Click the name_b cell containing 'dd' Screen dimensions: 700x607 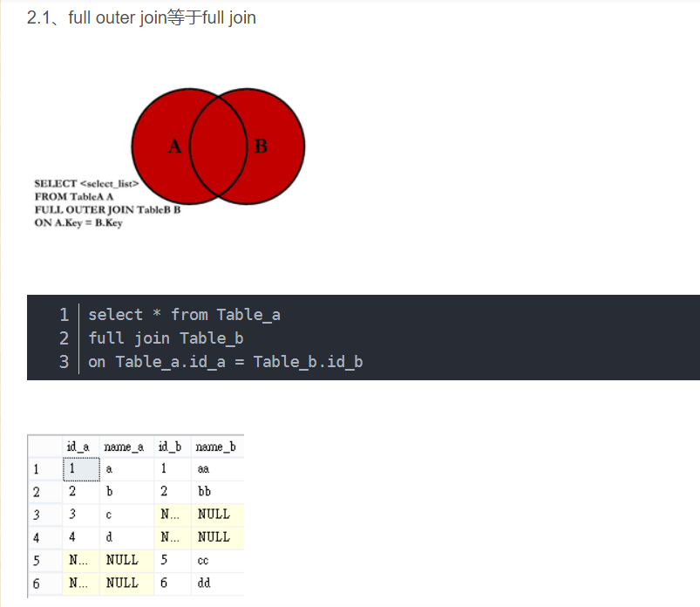coord(218,583)
